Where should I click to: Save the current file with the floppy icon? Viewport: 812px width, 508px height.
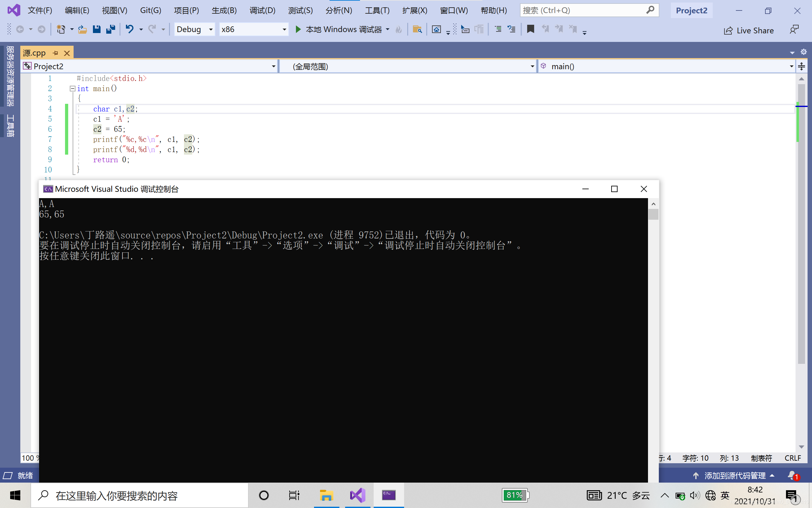tap(97, 29)
